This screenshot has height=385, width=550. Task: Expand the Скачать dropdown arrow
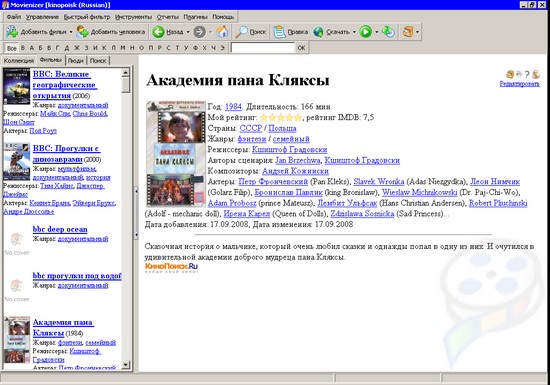354,32
